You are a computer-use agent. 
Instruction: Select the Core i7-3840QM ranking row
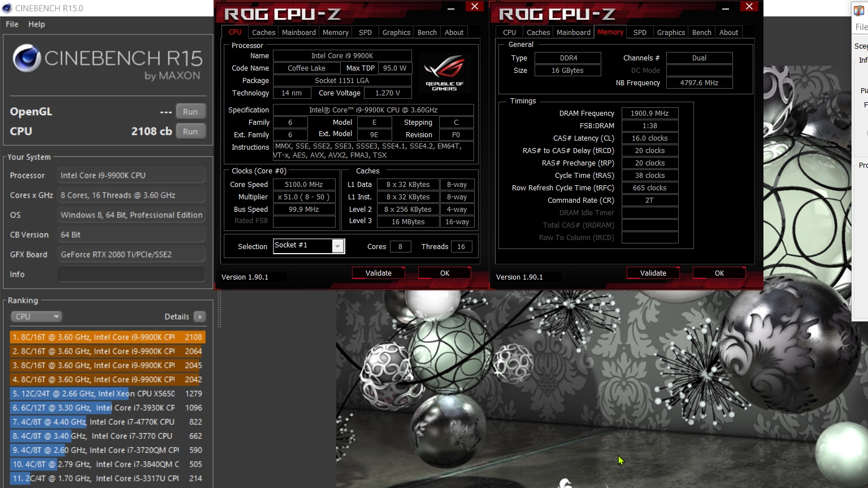click(x=107, y=464)
